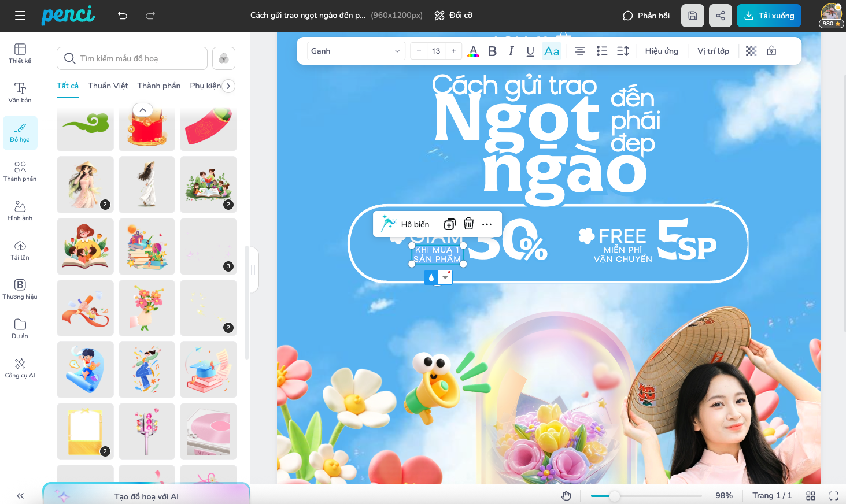The image size is (846, 504).
Task: Open the Ganh font dropdown
Action: [355, 51]
